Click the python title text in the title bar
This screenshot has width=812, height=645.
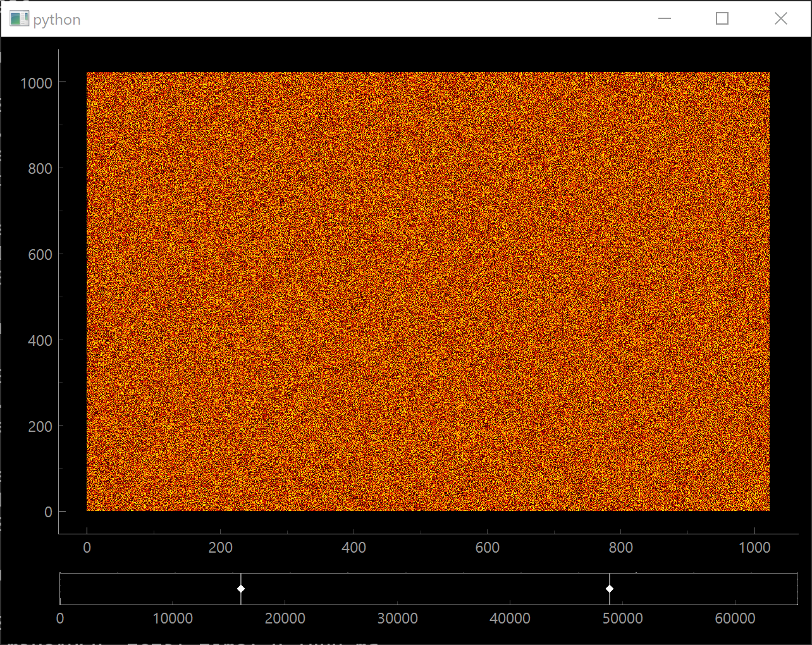click(x=56, y=19)
